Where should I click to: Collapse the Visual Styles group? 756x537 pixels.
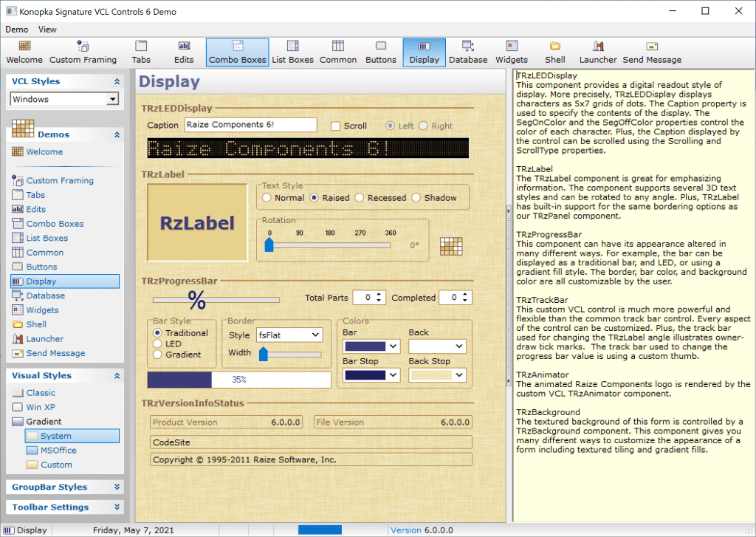pos(117,375)
